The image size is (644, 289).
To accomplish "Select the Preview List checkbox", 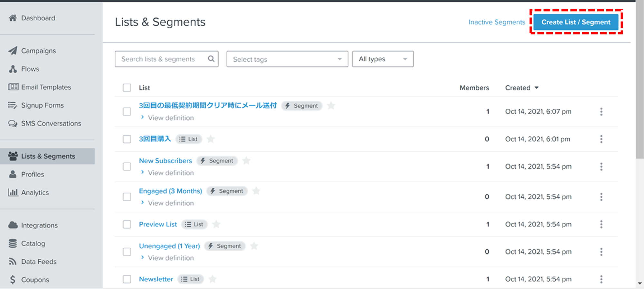I will pyautogui.click(x=127, y=224).
